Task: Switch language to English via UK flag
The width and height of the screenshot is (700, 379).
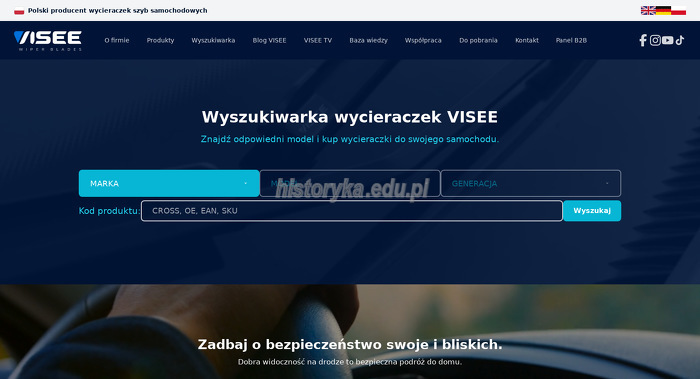Action: point(648,10)
